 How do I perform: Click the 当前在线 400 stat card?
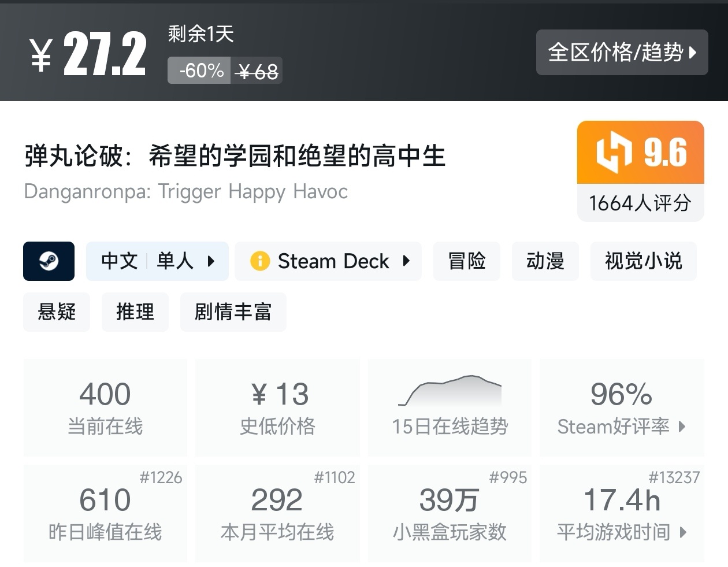105,407
